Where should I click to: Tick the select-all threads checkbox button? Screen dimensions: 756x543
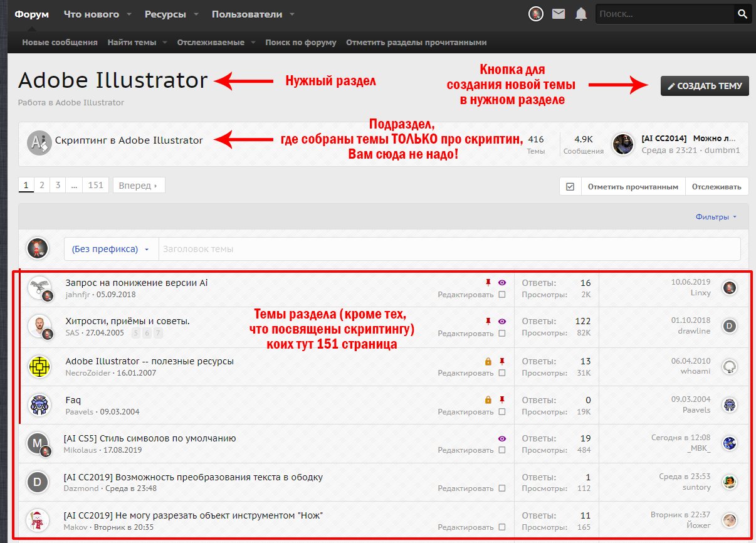point(570,186)
